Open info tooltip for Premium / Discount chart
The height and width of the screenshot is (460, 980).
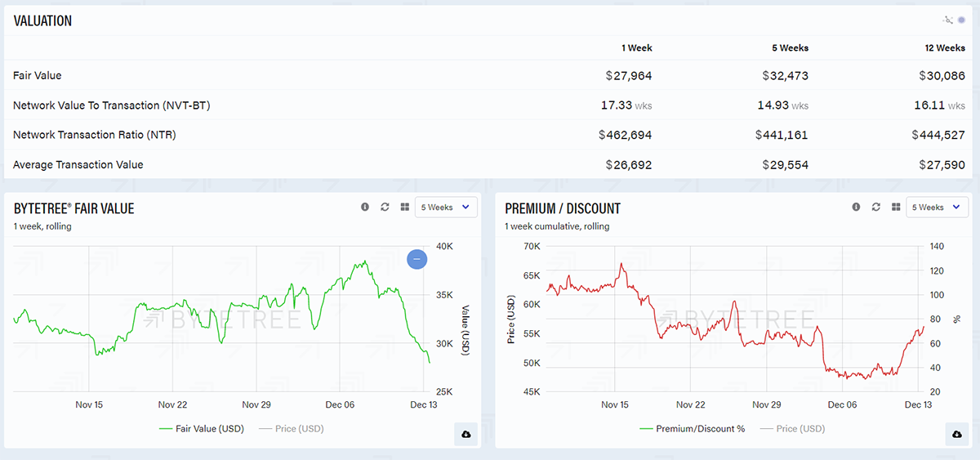tap(856, 208)
